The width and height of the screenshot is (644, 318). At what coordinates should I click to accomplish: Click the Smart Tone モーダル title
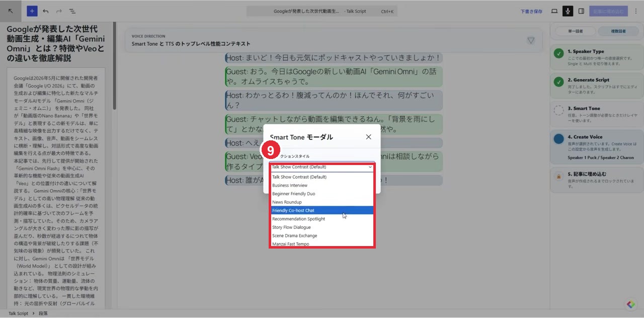pyautogui.click(x=301, y=137)
